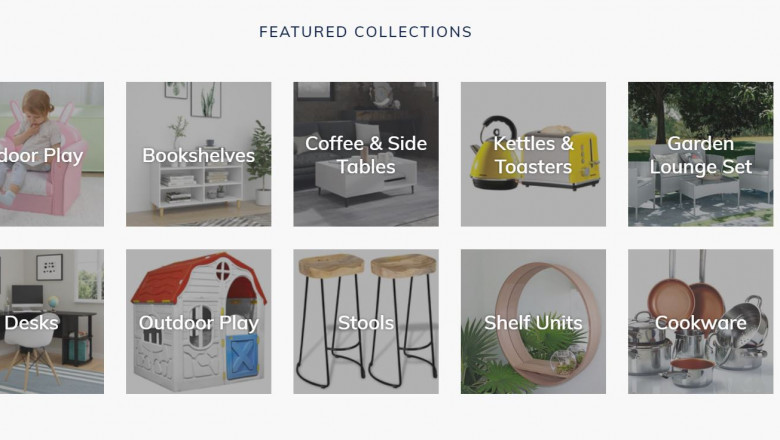Click the Garden Lounge Set text label

coord(700,155)
